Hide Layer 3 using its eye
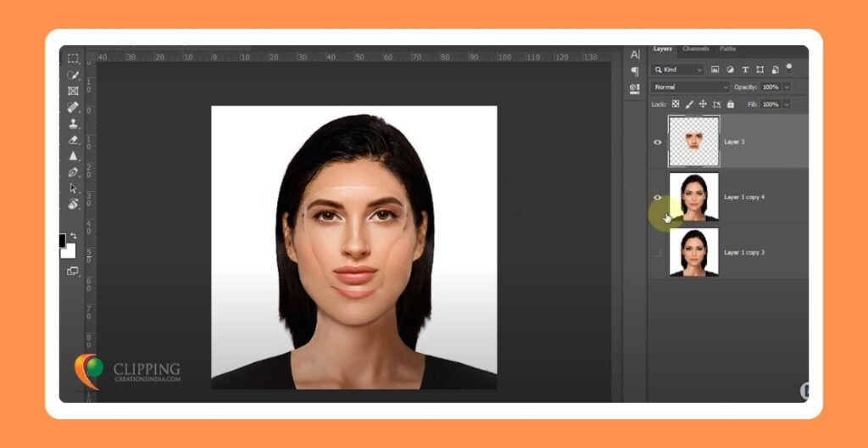The height and width of the screenshot is (448, 868). click(658, 142)
